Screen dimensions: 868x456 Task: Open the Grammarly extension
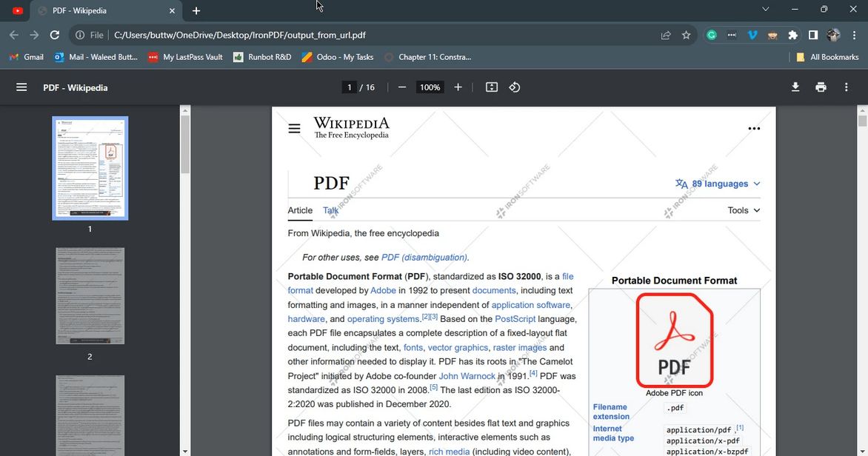click(x=712, y=35)
